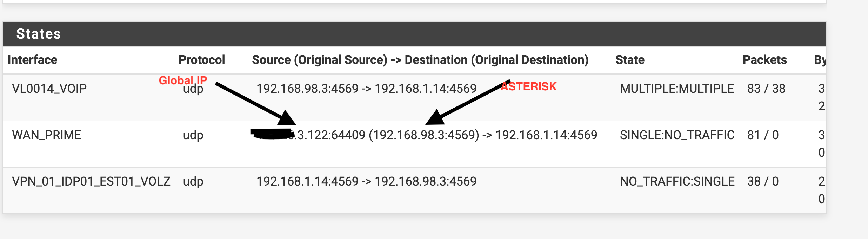The image size is (868, 239).
Task: Select the Interface column header
Action: click(x=32, y=60)
